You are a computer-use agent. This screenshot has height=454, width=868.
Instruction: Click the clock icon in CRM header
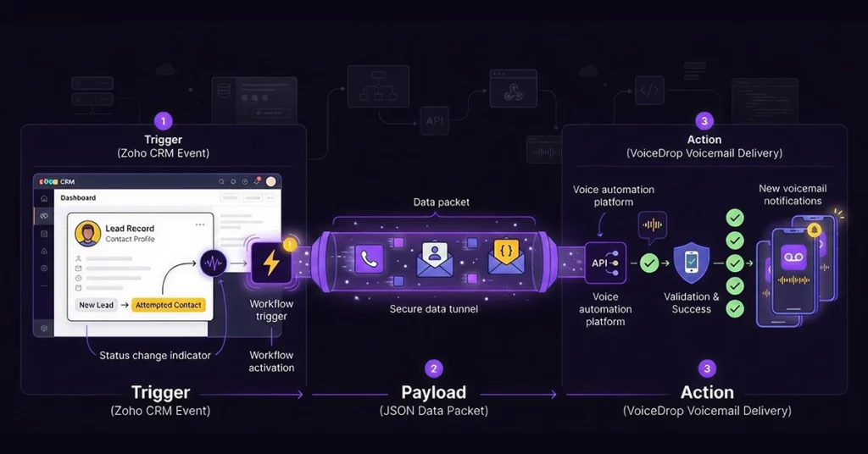pyautogui.click(x=245, y=181)
